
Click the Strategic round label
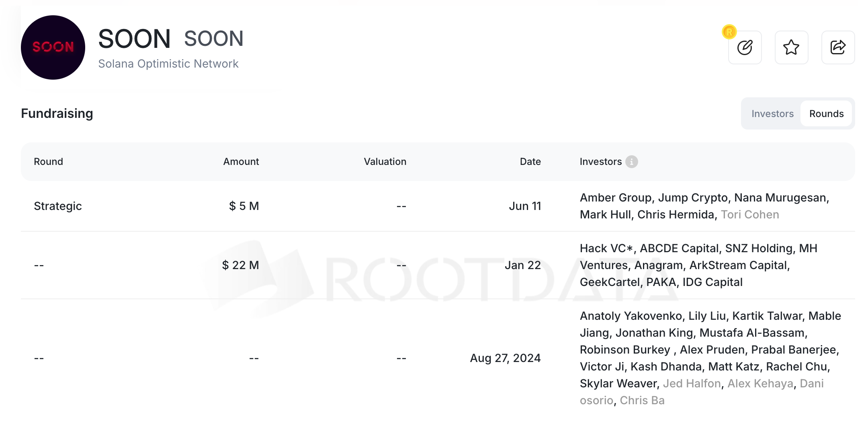(58, 206)
